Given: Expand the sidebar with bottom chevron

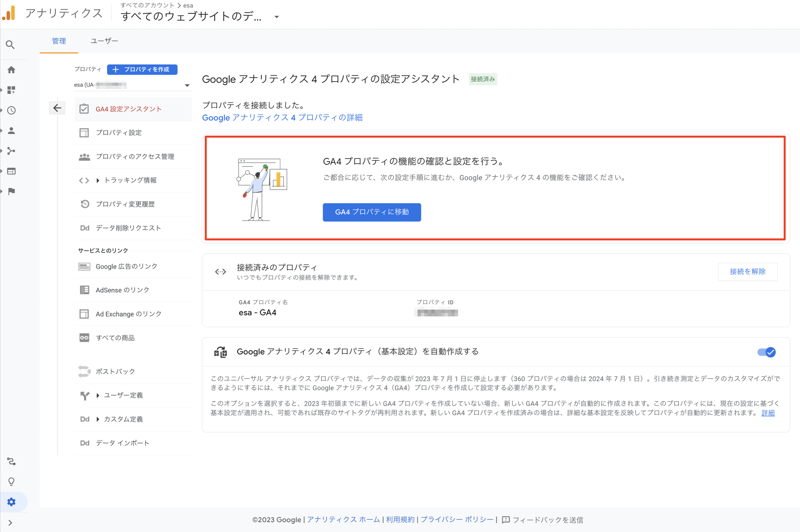Looking at the screenshot, I should click(x=10, y=523).
